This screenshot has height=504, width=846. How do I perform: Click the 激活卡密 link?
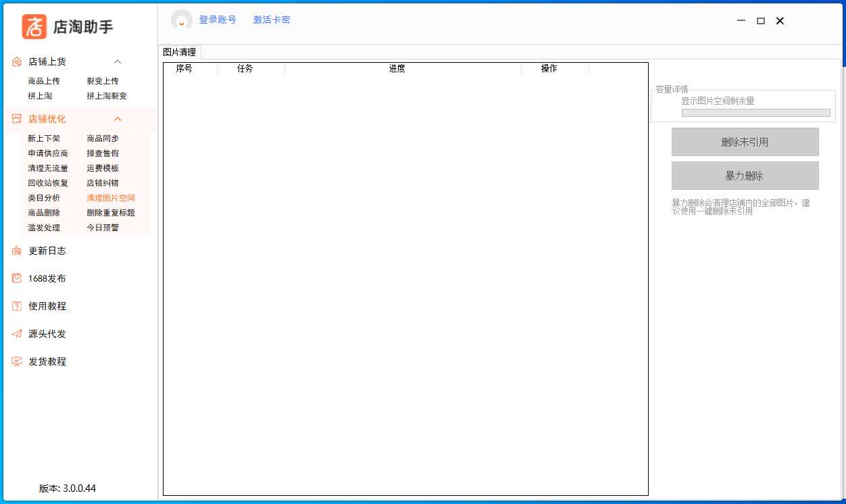coord(272,20)
